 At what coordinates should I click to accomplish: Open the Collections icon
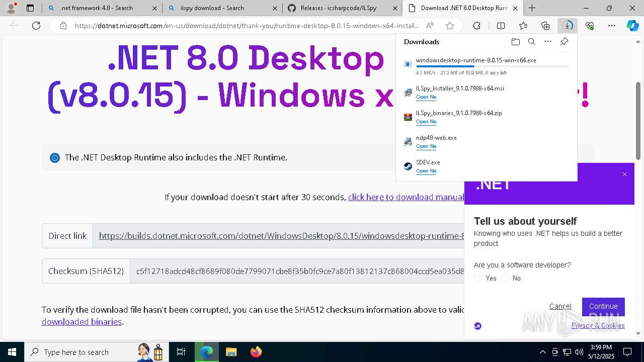pos(545,26)
